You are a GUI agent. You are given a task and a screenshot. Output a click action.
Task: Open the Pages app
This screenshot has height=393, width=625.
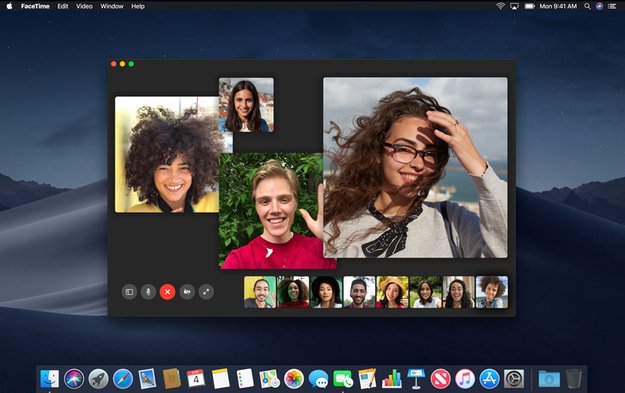pyautogui.click(x=367, y=378)
